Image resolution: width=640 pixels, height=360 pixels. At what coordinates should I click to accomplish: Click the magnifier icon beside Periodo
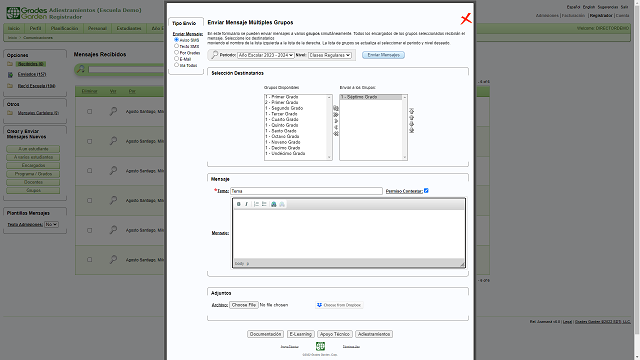[x=215, y=55]
